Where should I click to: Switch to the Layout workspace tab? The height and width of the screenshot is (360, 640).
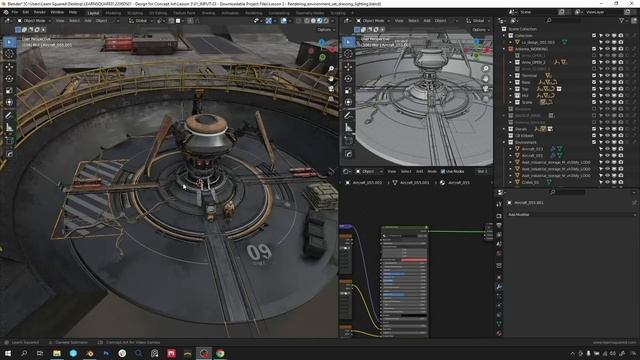[x=93, y=13]
